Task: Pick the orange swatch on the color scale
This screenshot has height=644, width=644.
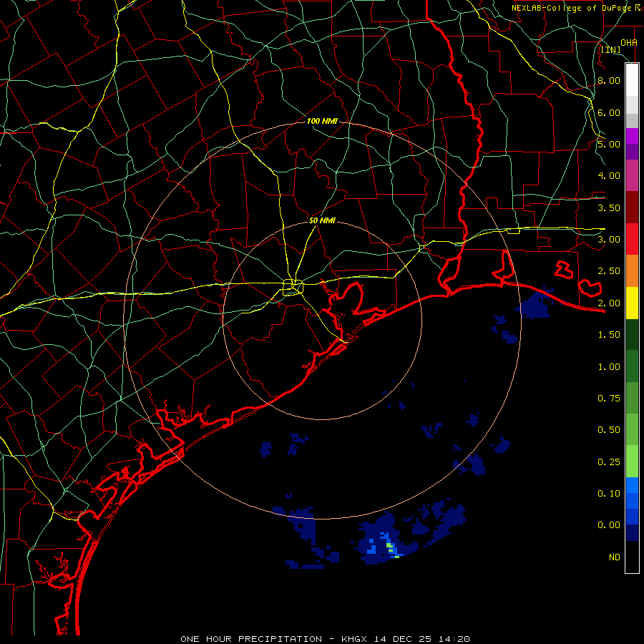Action: point(632,271)
